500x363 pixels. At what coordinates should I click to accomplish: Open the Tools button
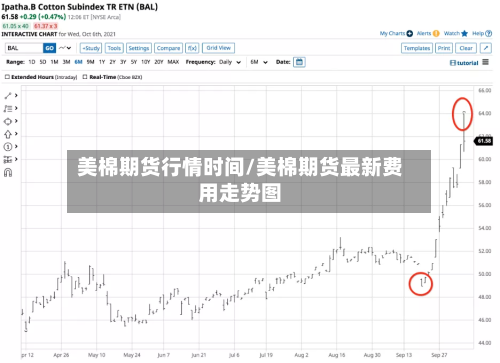114,48
